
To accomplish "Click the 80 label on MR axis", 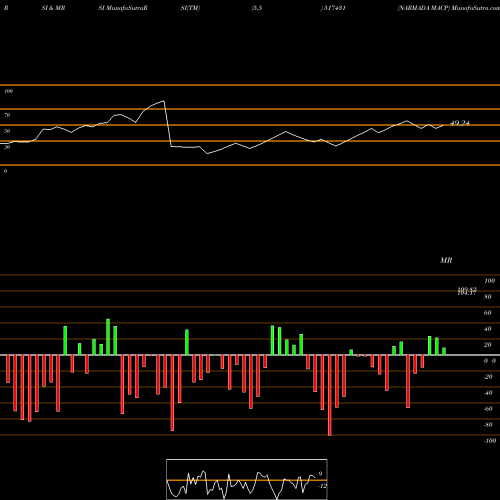I will click(488, 297).
